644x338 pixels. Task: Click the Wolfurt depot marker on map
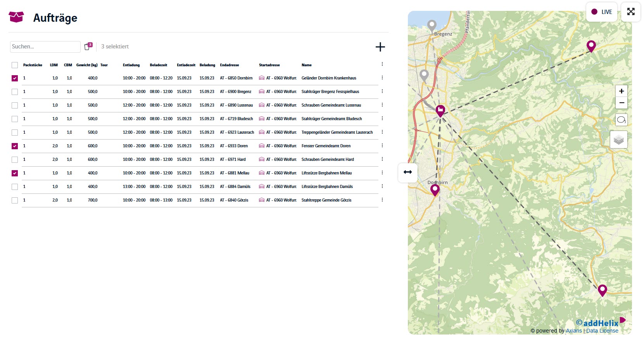440,110
